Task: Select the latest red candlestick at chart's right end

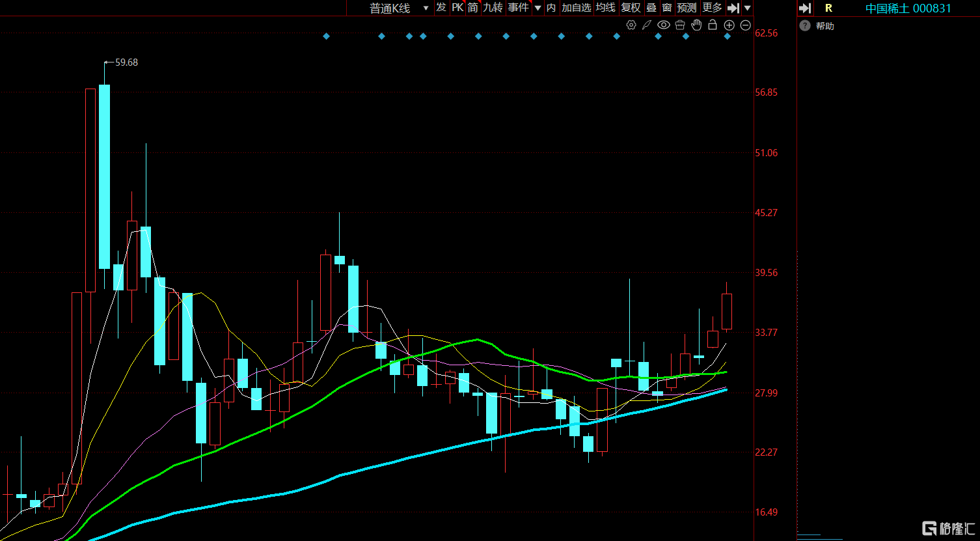Action: pos(727,311)
